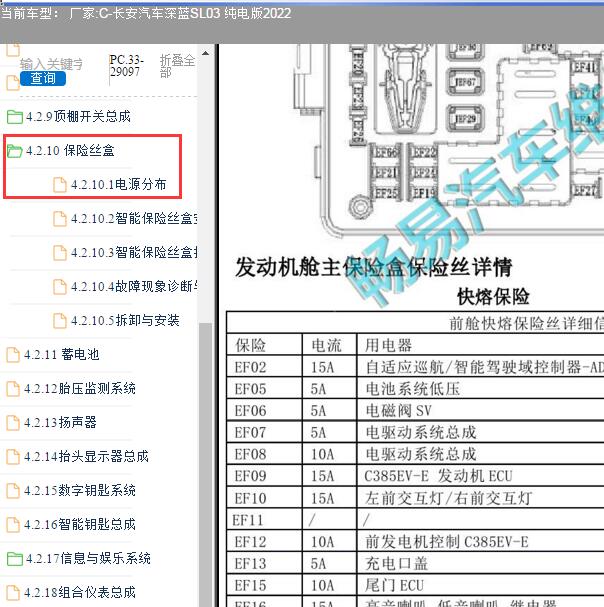Screen dimensions: 604x607
Task: Click the tree scroll up arrow
Action: pyautogui.click(x=206, y=53)
